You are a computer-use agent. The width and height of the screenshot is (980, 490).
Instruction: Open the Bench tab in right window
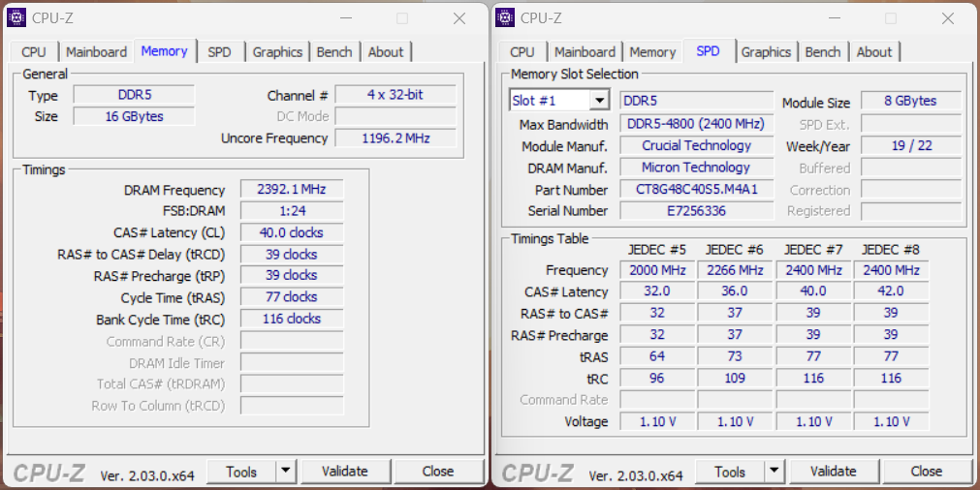coord(823,52)
